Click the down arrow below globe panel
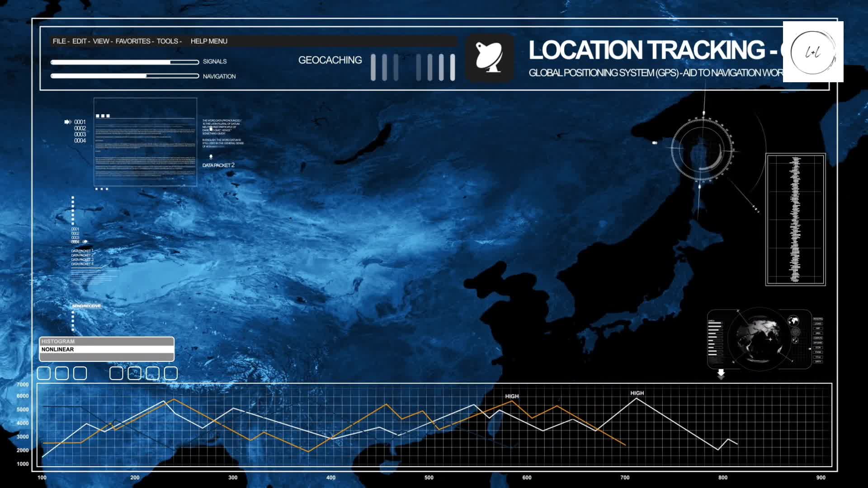This screenshot has width=868, height=488. click(x=721, y=373)
